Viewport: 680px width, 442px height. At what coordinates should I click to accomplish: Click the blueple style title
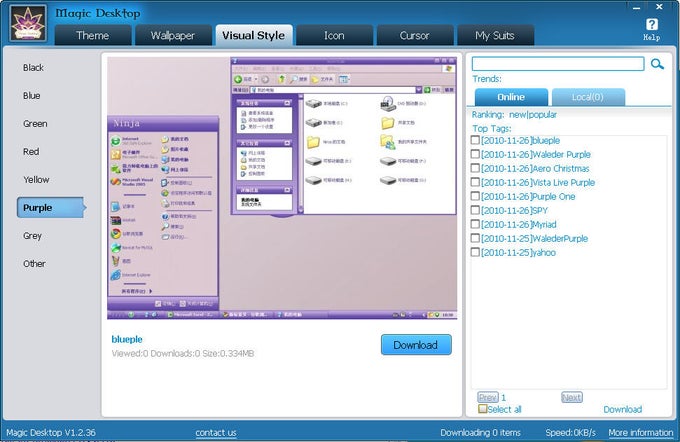pos(127,339)
